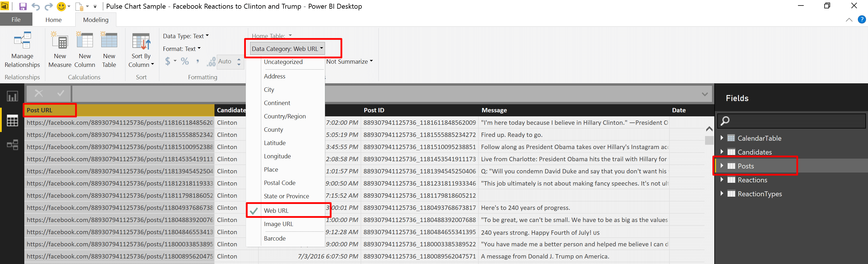Image resolution: width=868 pixels, height=264 pixels.
Task: Open the Home Table dropdown
Action: [x=271, y=36]
